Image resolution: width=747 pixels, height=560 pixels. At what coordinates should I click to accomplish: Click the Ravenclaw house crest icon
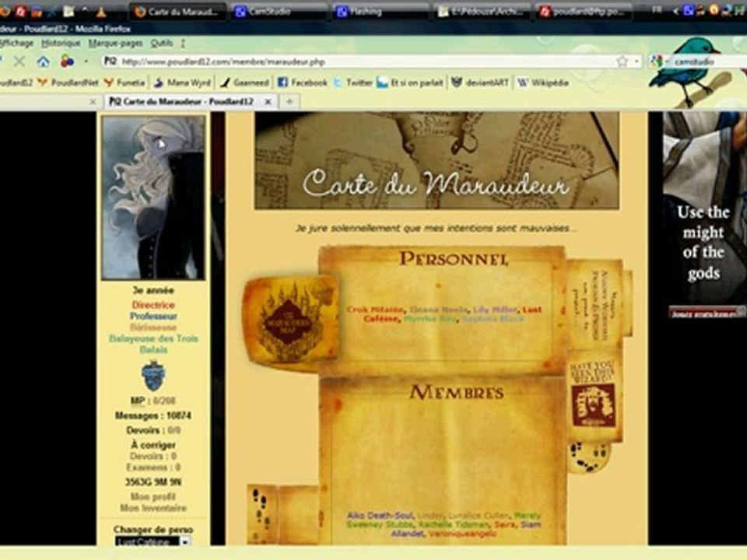[153, 376]
